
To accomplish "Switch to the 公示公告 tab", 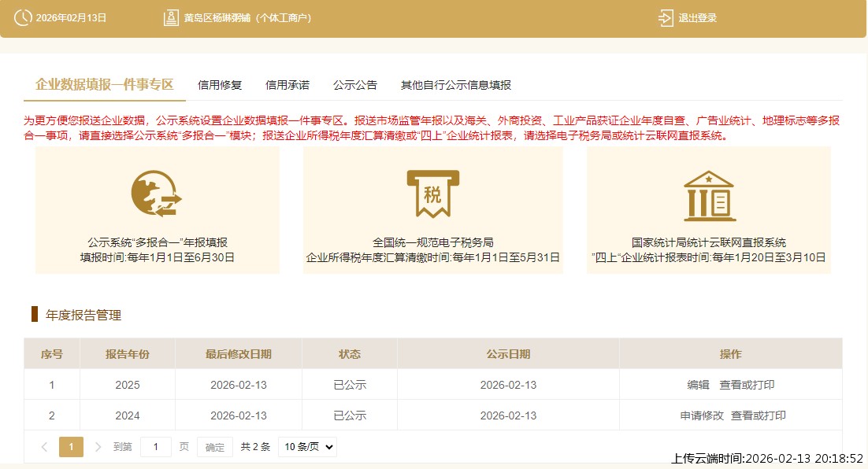I will (354, 84).
